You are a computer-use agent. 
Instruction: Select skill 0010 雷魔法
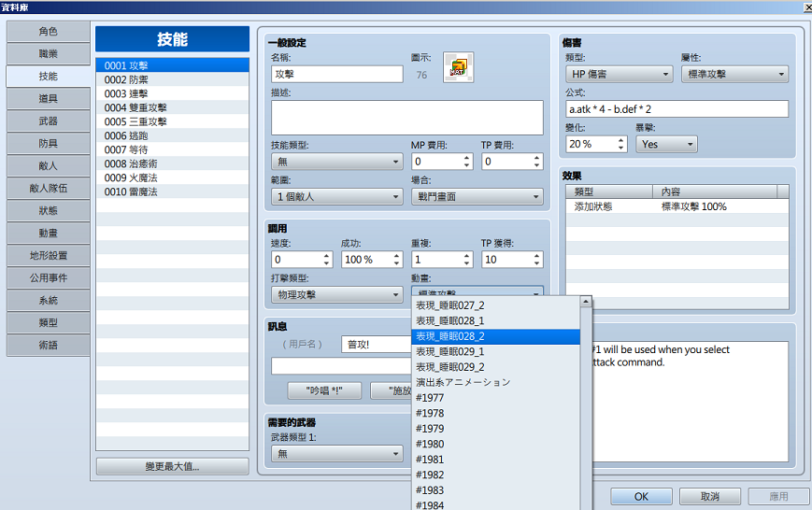click(x=173, y=191)
